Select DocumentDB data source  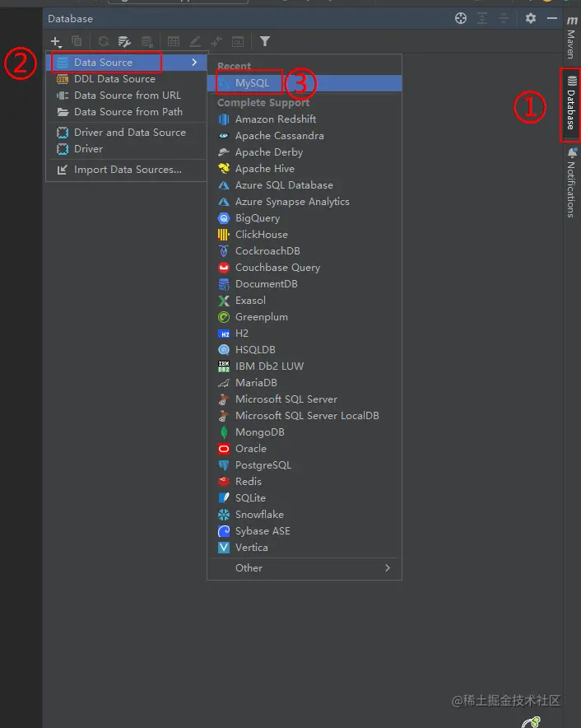point(304,284)
